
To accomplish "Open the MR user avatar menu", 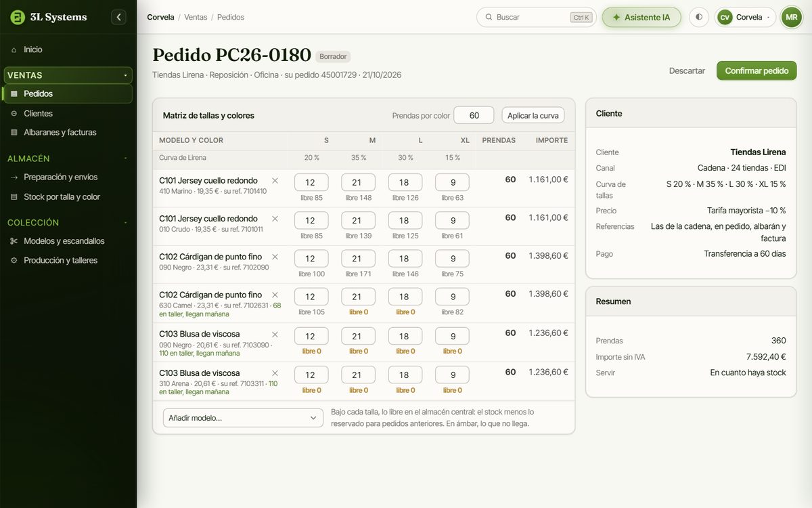I will (x=792, y=17).
